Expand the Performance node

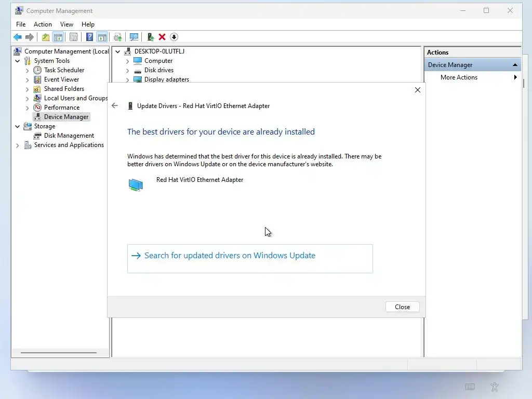click(x=28, y=108)
